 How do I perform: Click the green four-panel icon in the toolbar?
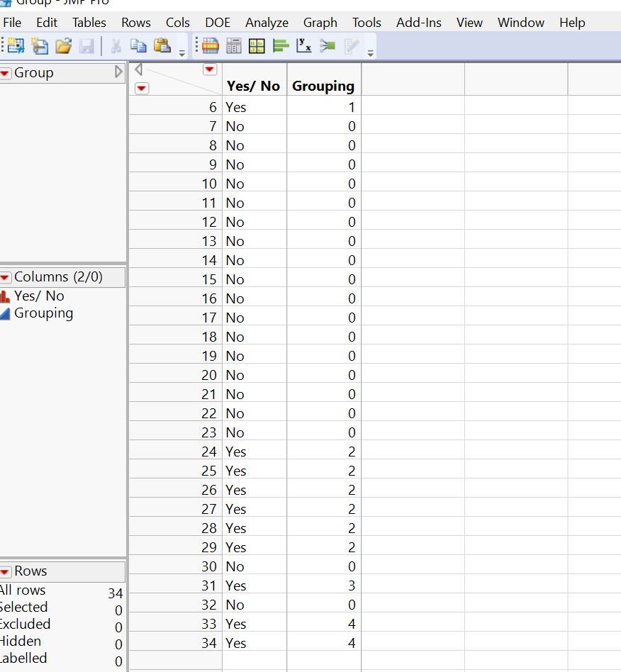(257, 45)
